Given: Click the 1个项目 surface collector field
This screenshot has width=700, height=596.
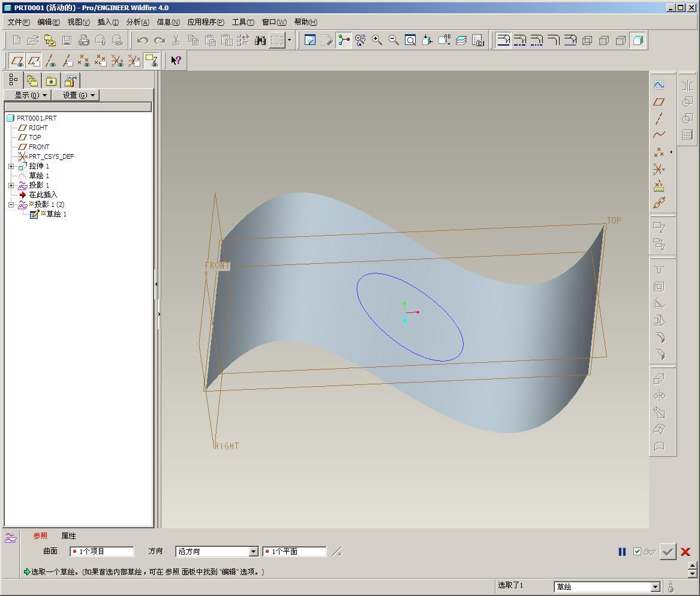Looking at the screenshot, I should [101, 552].
